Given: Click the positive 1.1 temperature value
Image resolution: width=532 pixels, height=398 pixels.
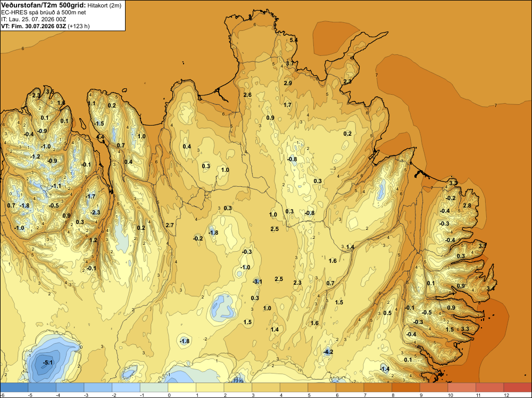Looking at the screenshot, I should coord(92,103).
